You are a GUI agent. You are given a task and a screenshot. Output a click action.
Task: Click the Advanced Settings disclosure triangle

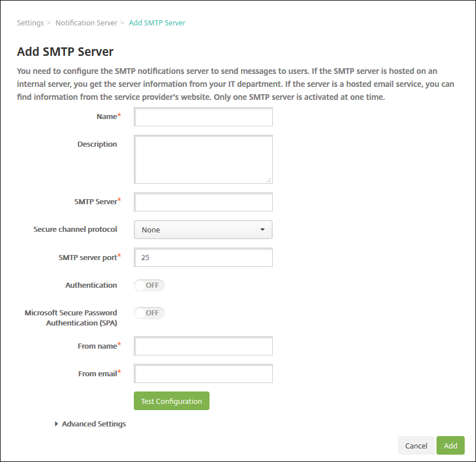pyautogui.click(x=56, y=424)
